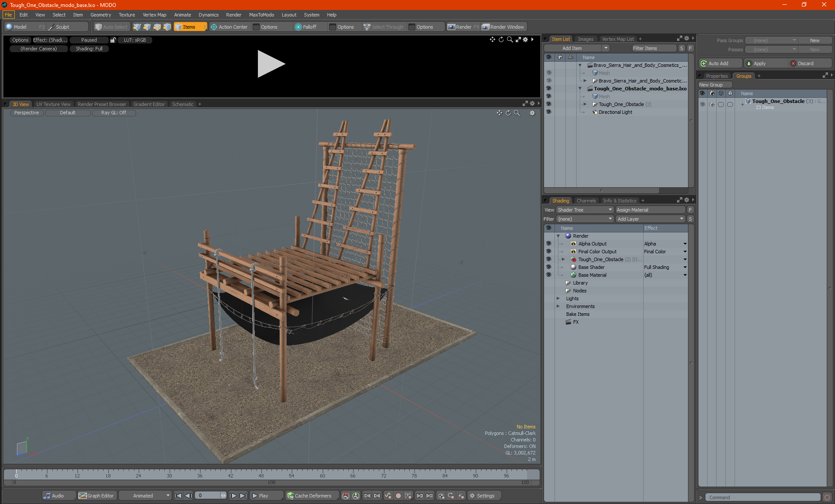Switch to the Channels tab
The image size is (835, 504).
(586, 201)
